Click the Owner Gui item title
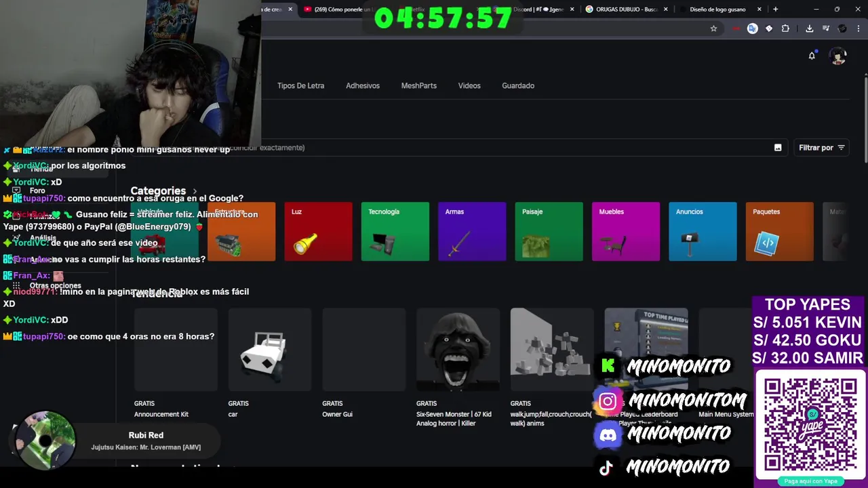Screen dimensions: 868x488 337,414
